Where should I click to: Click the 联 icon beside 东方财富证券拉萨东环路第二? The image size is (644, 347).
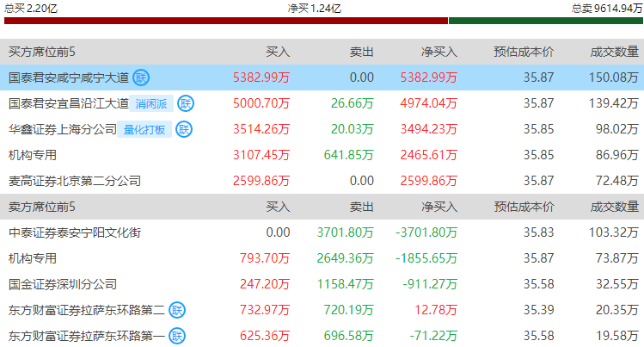177,310
